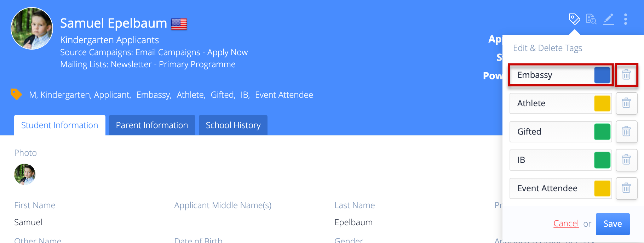Screen dimensions: 644x243
Task: Switch to the Parent Information tab
Action: [x=152, y=125]
